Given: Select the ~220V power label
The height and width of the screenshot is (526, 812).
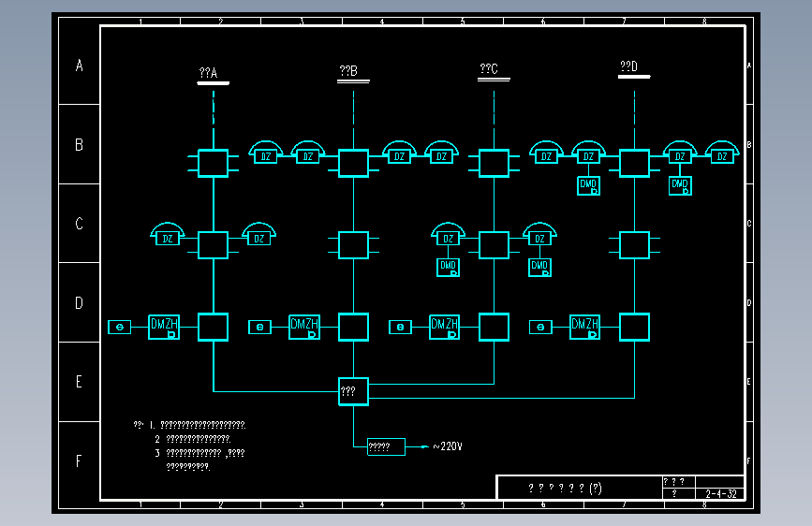Looking at the screenshot, I should [448, 446].
